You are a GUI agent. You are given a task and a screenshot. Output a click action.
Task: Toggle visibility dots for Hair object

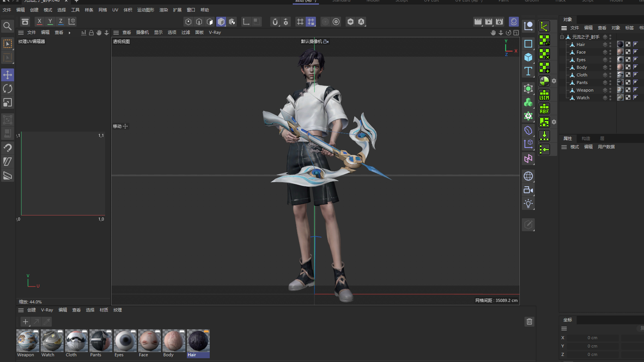click(610, 44)
